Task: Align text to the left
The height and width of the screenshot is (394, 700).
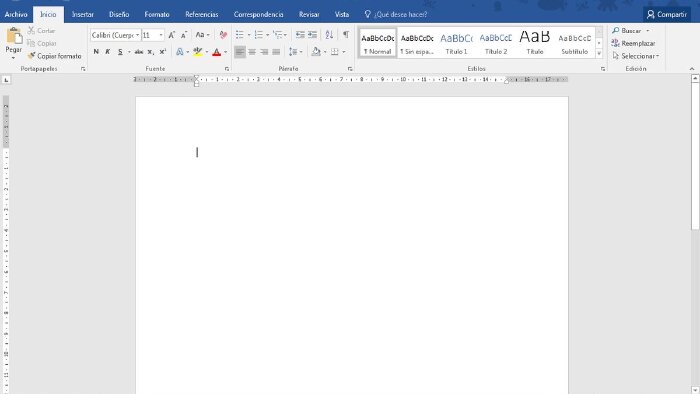Action: 240,52
